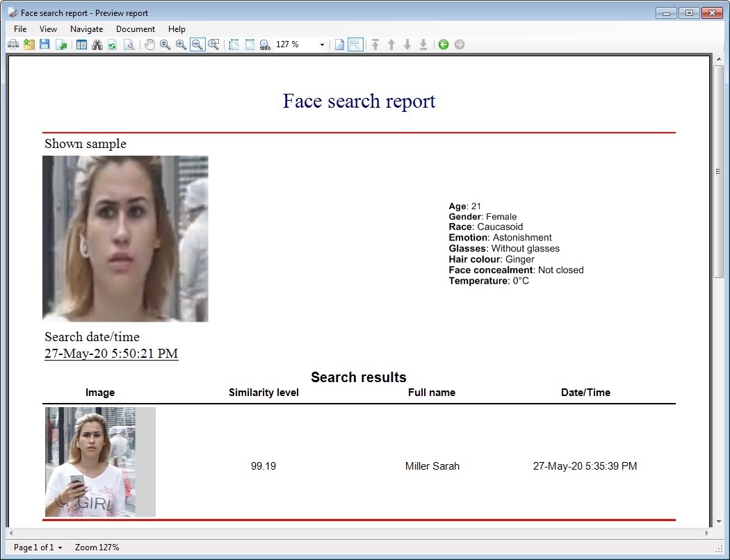
Task: Open the 127 % zoom dropdown
Action: [x=322, y=44]
